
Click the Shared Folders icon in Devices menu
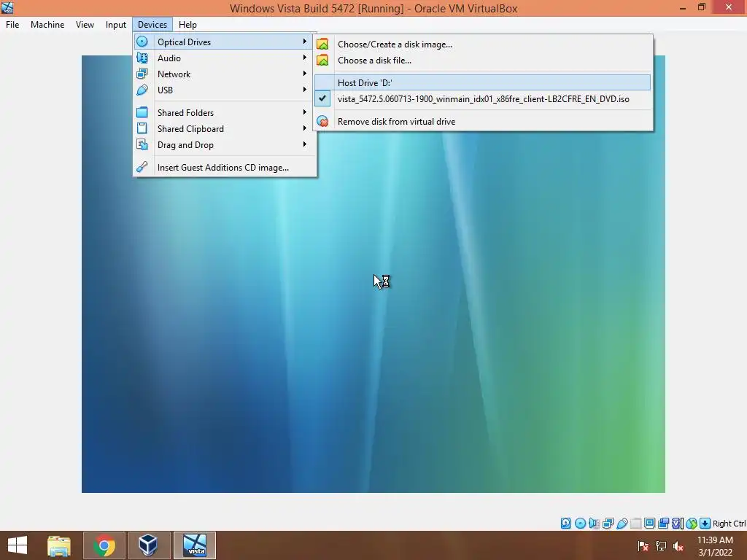(x=142, y=112)
